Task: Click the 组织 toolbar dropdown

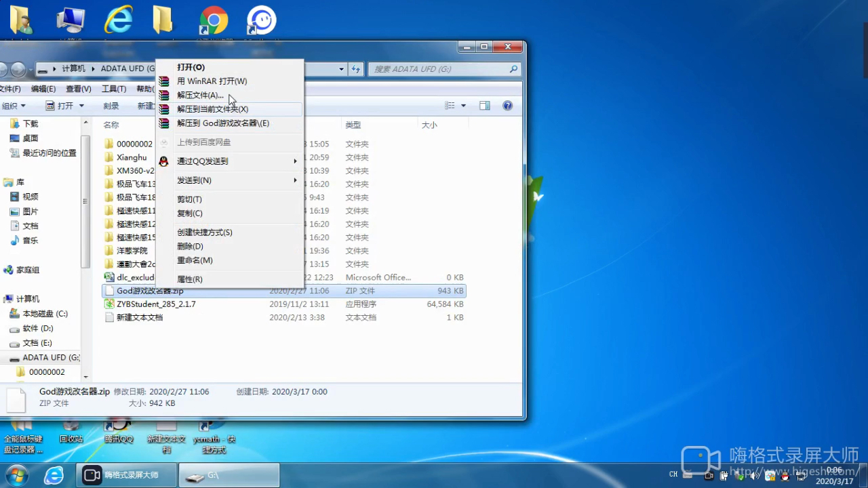Action: (x=13, y=106)
